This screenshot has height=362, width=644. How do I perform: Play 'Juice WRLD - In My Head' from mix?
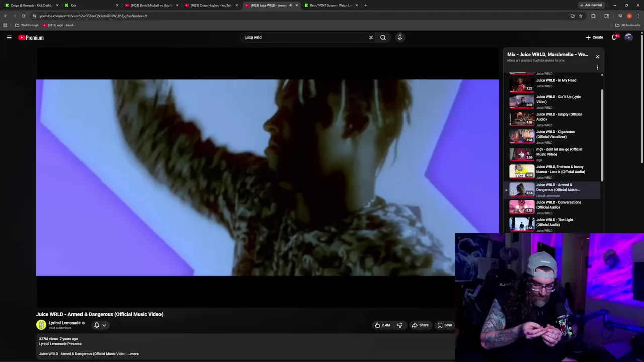tap(553, 83)
